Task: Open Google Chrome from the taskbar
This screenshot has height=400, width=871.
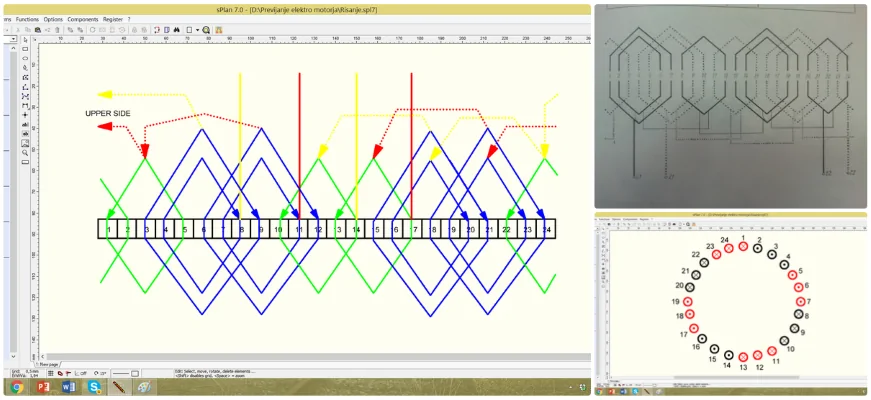Action: (18, 386)
